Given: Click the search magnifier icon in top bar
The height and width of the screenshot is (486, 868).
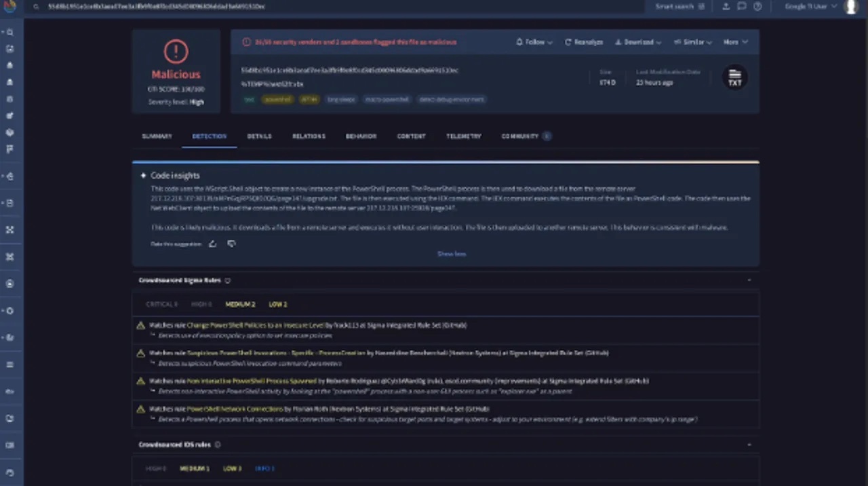Looking at the screenshot, I should 35,6.
